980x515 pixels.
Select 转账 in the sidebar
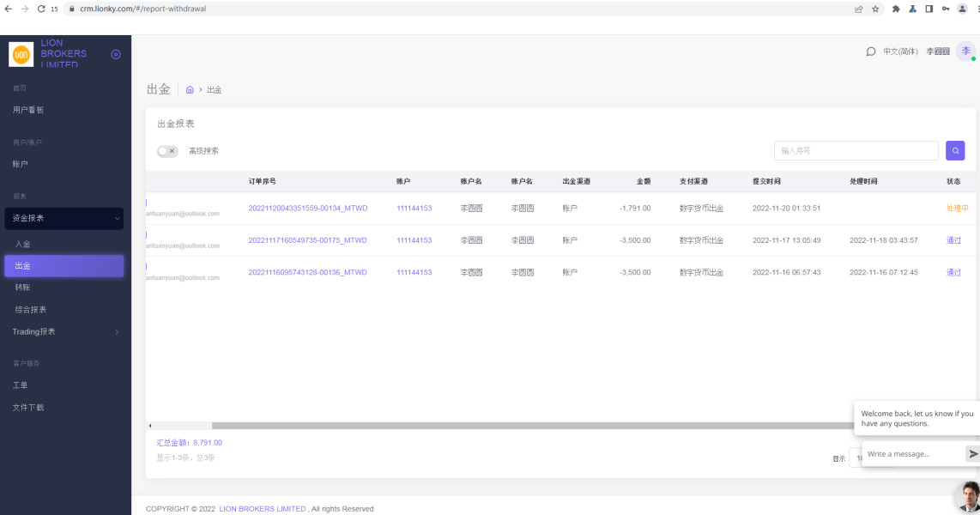(23, 288)
